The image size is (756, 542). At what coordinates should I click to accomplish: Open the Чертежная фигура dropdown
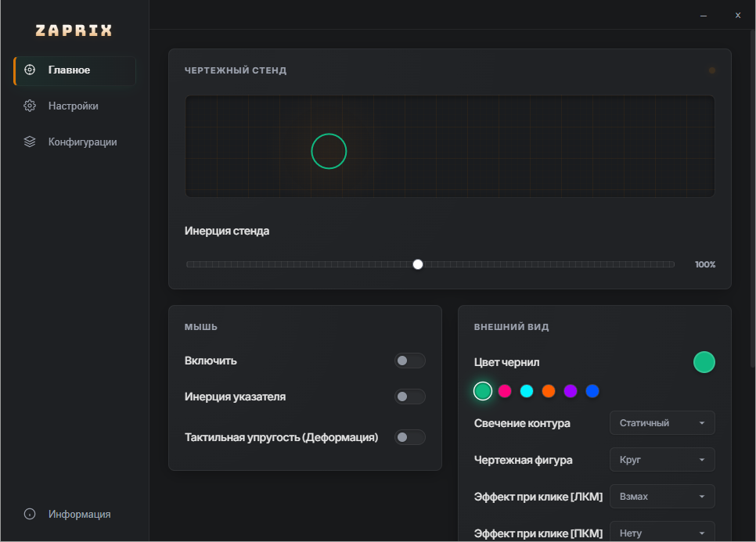[662, 460]
